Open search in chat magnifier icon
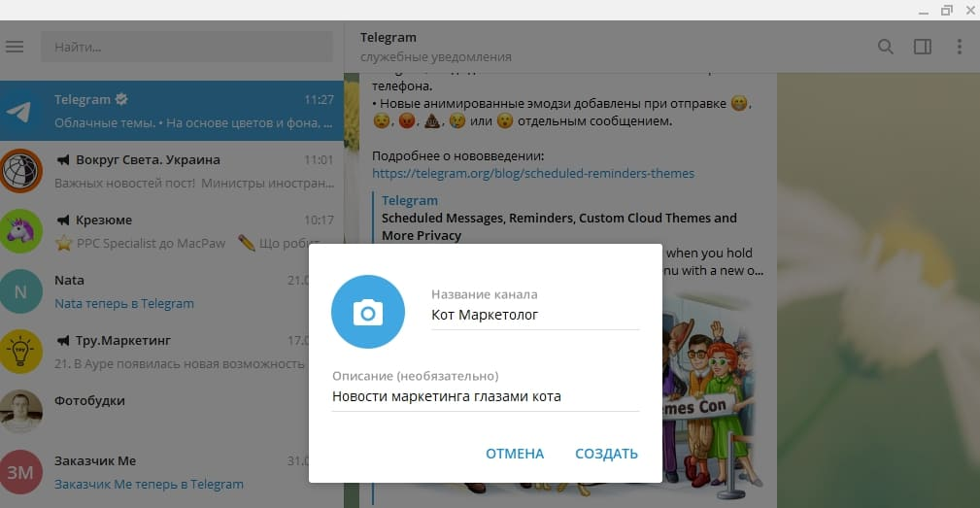This screenshot has height=508, width=980. [x=885, y=47]
